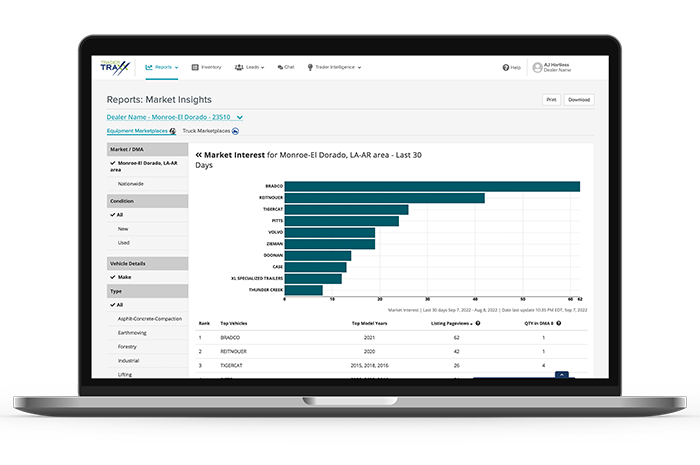Click the THUNDER CREEK bar in chart

[304, 290]
